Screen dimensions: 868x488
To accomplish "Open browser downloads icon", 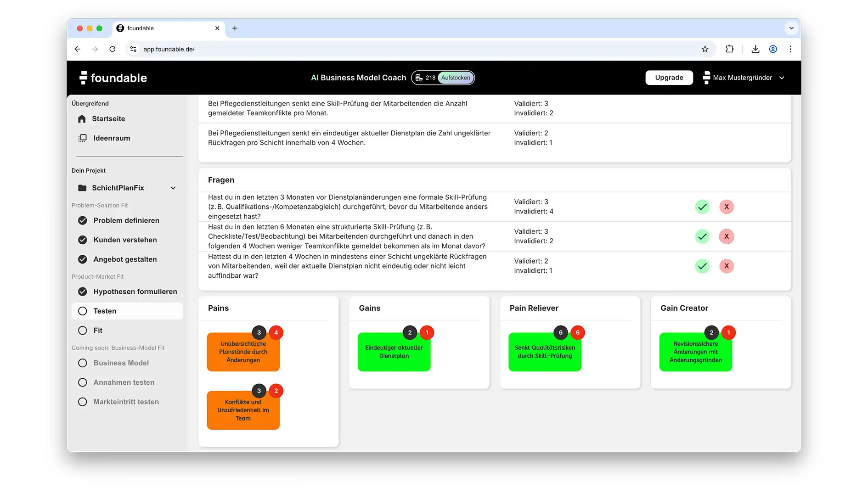I will pyautogui.click(x=755, y=49).
